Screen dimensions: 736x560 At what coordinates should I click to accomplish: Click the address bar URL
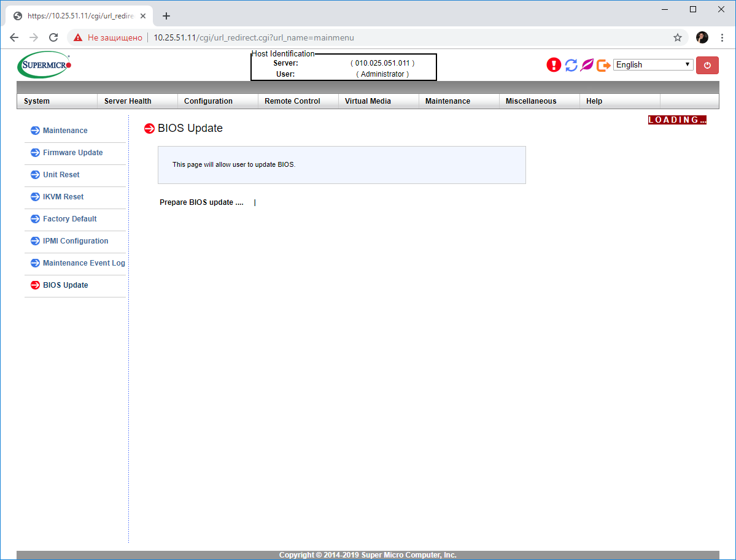coord(254,37)
